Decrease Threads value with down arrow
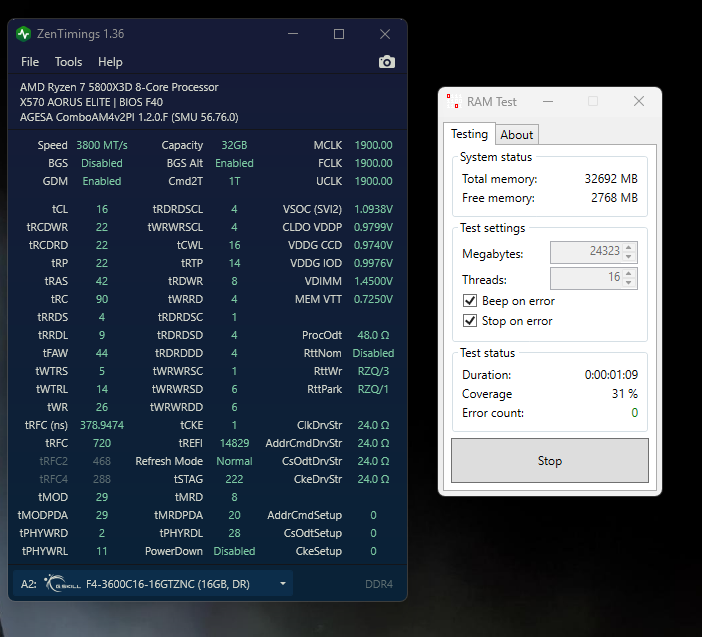 pos(629,283)
